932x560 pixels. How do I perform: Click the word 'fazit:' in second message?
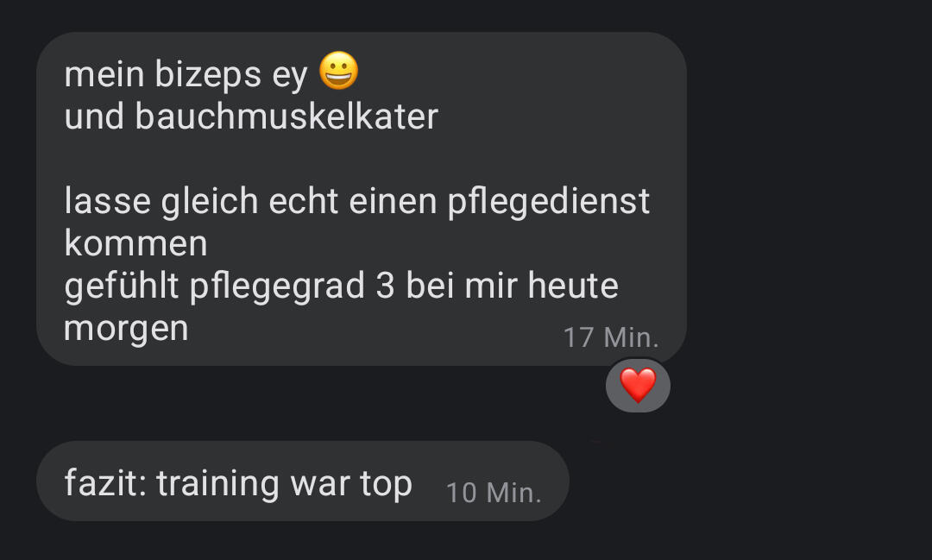(x=106, y=482)
